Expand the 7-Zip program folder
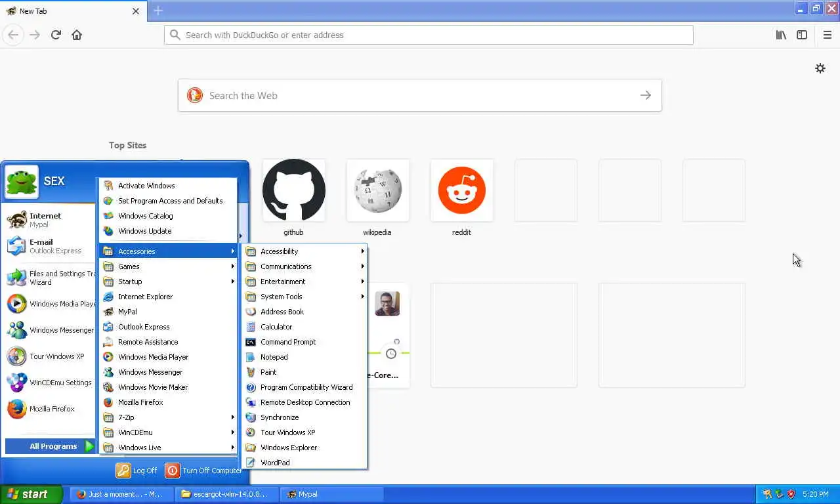840x504 pixels. pyautogui.click(x=168, y=417)
